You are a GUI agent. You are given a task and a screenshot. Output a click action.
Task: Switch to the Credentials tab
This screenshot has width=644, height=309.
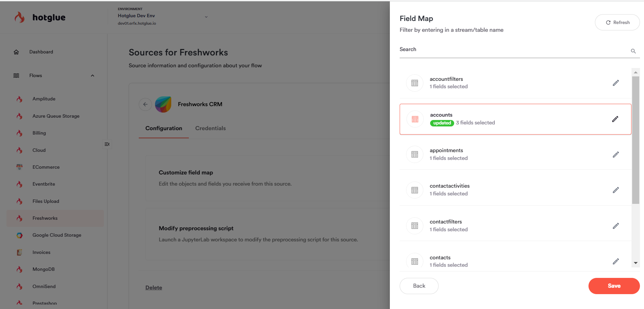(210, 128)
